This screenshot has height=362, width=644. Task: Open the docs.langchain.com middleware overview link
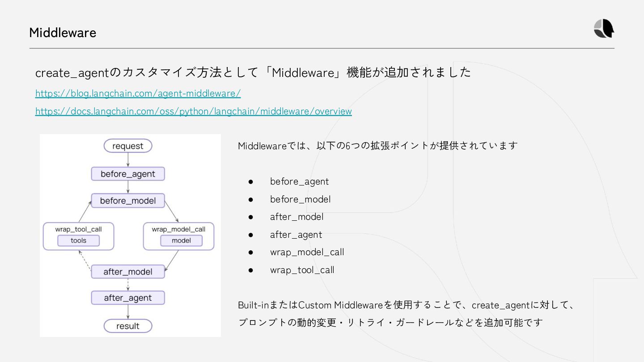(x=194, y=111)
